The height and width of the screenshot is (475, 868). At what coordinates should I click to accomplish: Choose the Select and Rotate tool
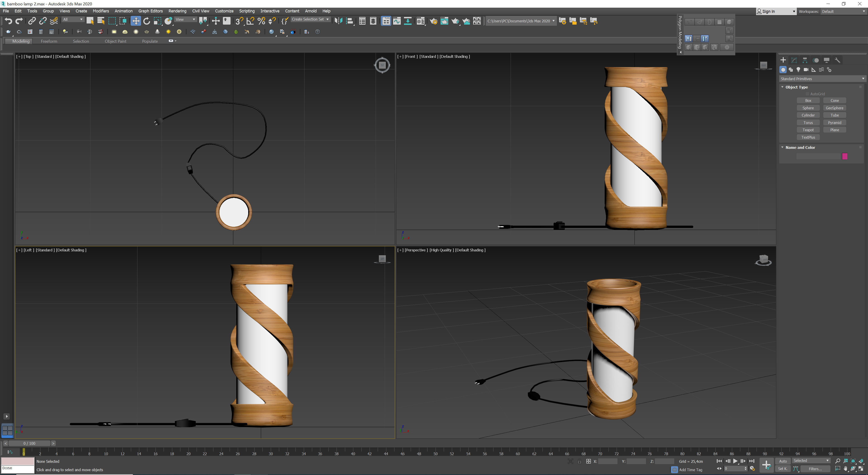146,21
